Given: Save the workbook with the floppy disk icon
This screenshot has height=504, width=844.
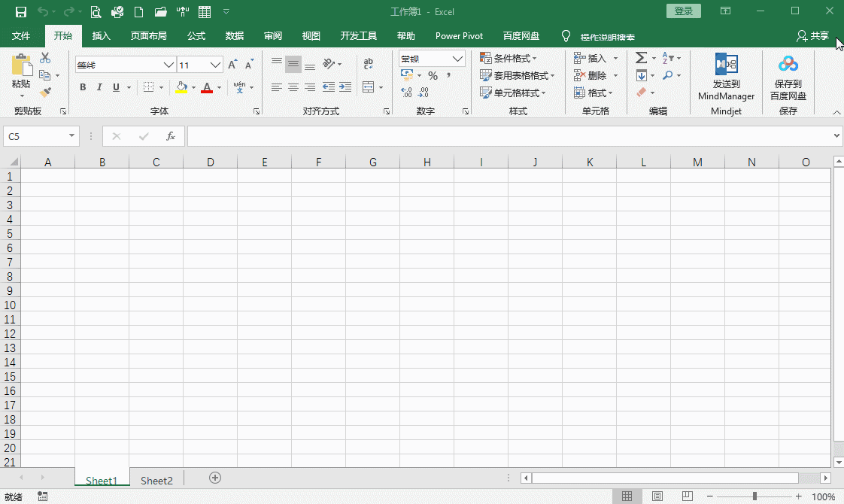Looking at the screenshot, I should click(20, 12).
